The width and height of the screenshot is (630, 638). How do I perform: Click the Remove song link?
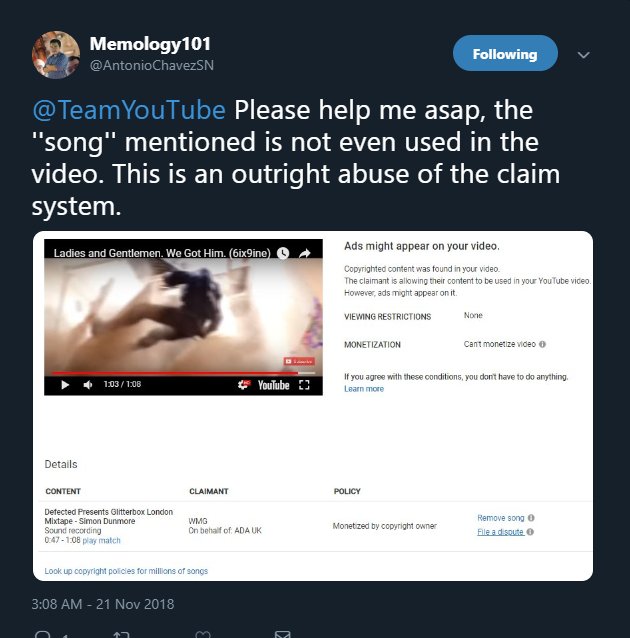click(501, 518)
